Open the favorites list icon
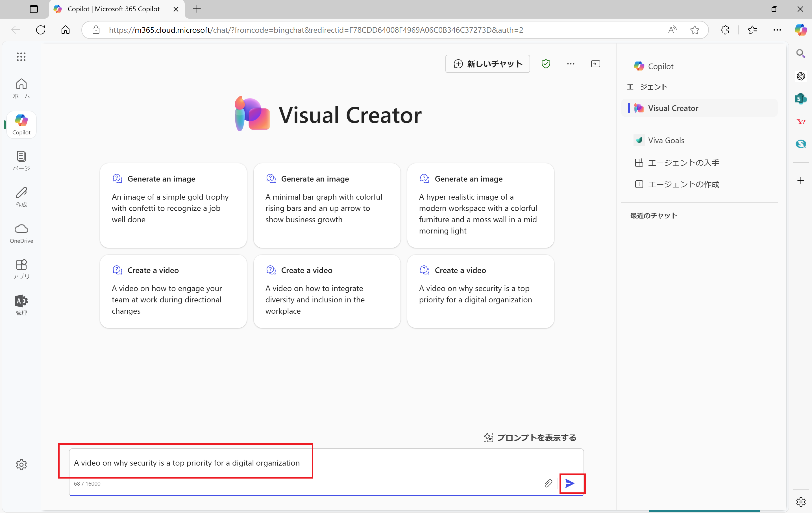 [752, 30]
